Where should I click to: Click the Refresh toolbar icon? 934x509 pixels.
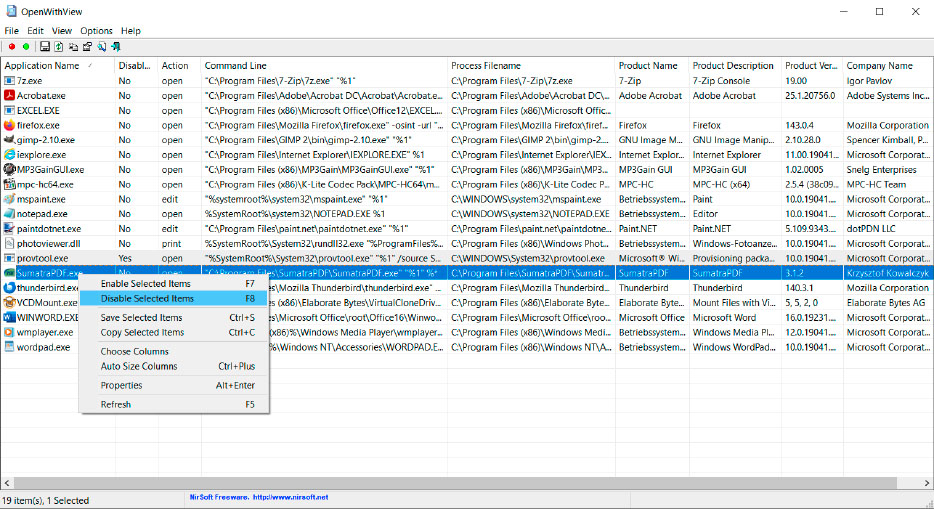[58, 47]
